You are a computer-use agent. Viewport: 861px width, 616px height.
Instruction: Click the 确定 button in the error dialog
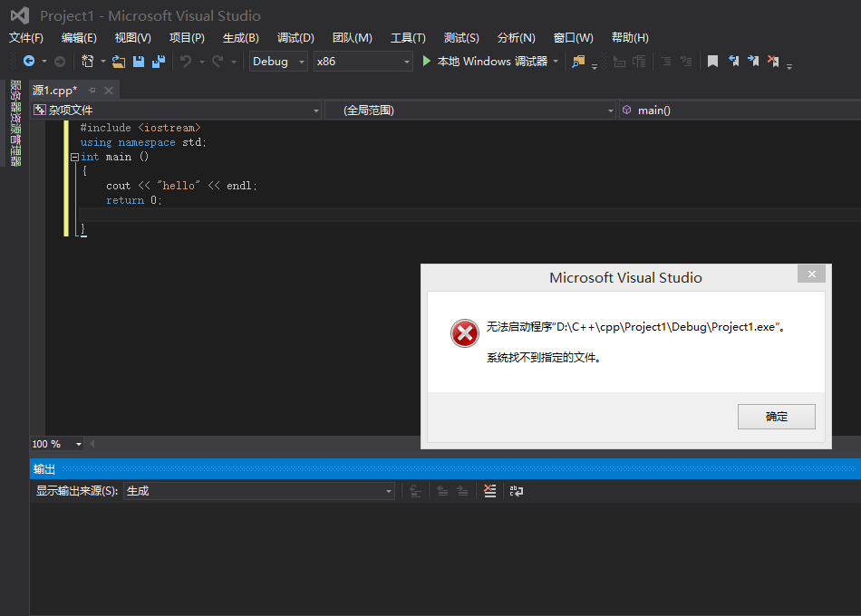[777, 417]
